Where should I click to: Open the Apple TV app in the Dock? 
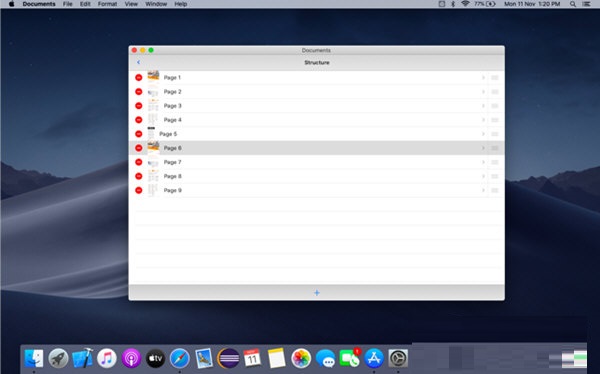click(155, 359)
